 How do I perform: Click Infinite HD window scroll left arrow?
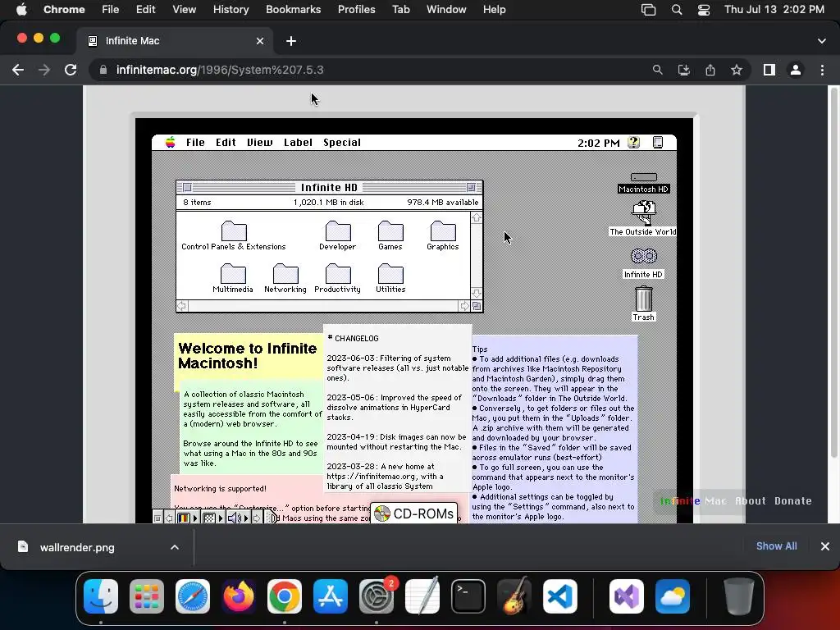click(182, 306)
